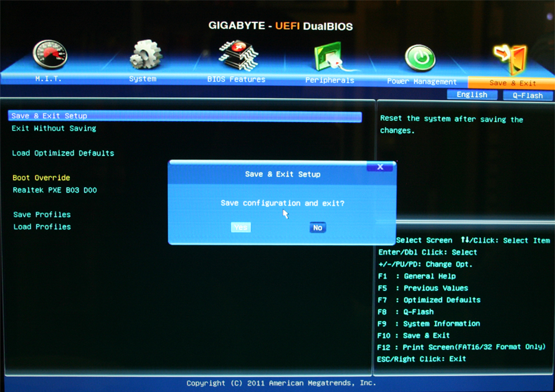The width and height of the screenshot is (555, 392).
Task: Boot from Realtek PXE B03 D00
Action: pos(55,190)
